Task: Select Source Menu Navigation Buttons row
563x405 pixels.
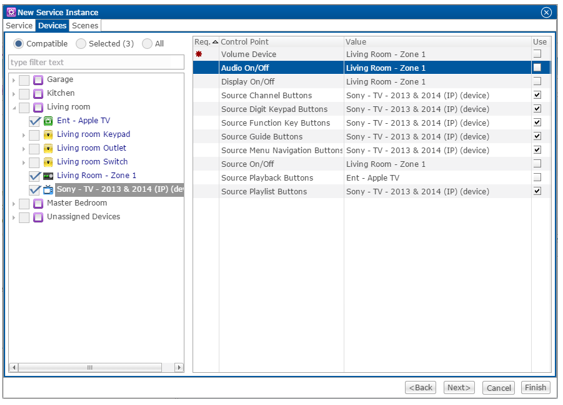Action: [372, 150]
